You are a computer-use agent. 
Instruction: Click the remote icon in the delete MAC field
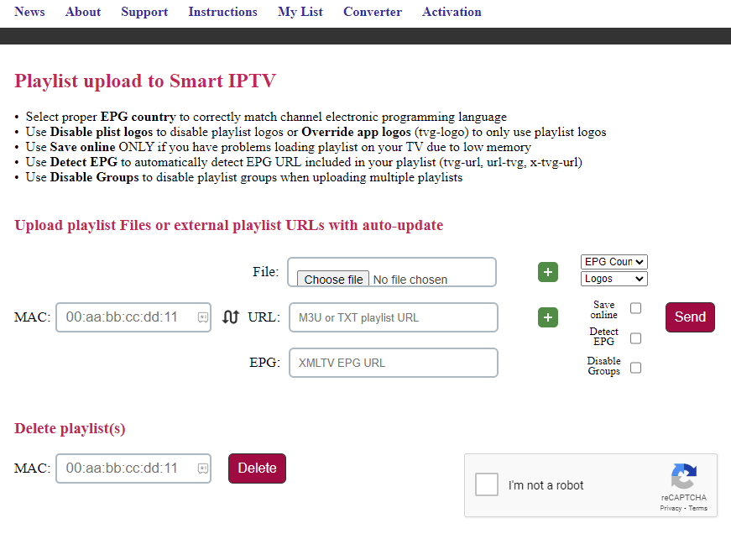[x=201, y=468]
